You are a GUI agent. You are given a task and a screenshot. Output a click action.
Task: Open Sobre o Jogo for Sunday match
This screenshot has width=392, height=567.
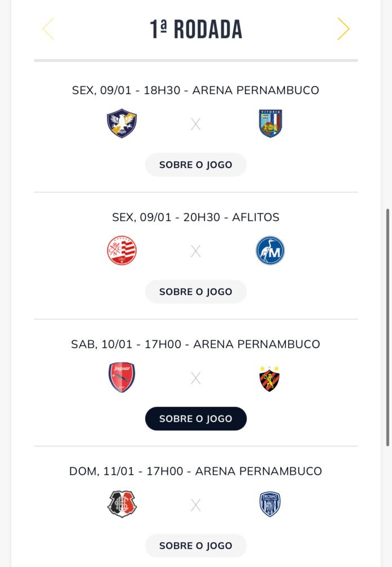(x=195, y=546)
